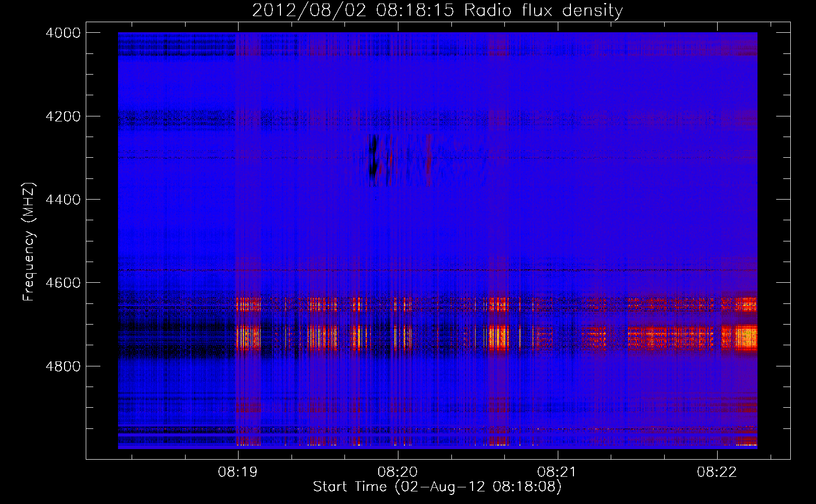The width and height of the screenshot is (816, 504).
Task: Click the 4200 frequency tick label
Action: click(x=63, y=116)
